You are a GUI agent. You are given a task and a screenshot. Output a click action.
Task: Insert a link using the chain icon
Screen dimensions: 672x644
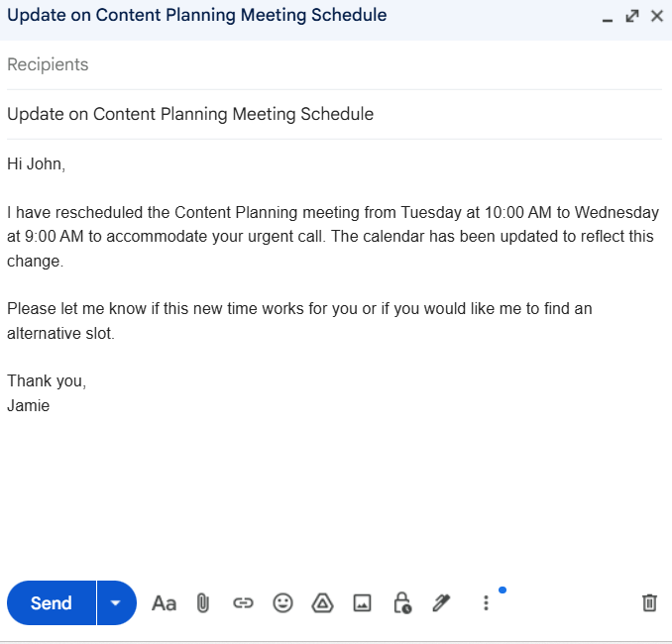[243, 602]
